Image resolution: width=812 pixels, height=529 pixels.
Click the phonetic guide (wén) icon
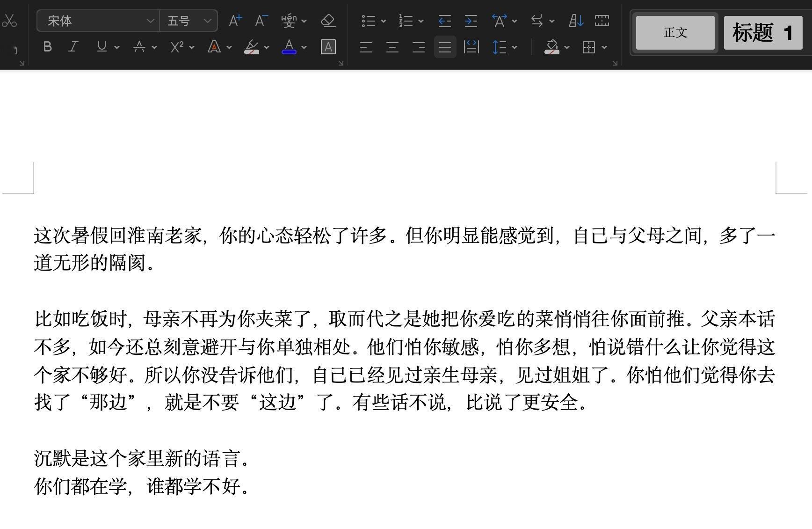(x=289, y=21)
